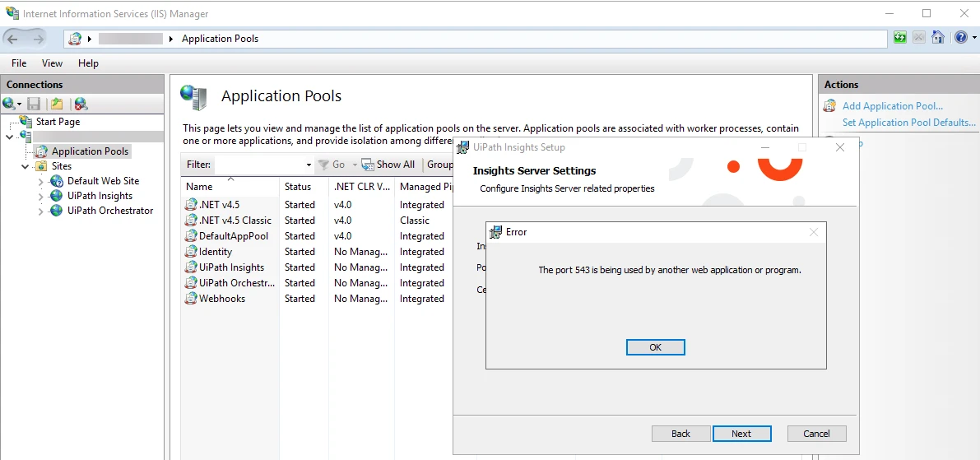Click the Forward navigation arrow
Viewport: 980px width, 460px height.
[x=38, y=39]
